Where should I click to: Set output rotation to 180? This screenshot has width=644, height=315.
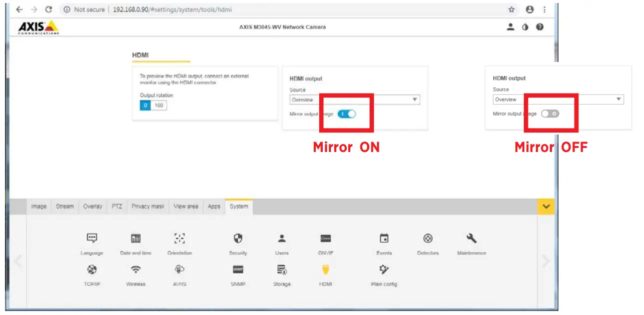point(159,105)
